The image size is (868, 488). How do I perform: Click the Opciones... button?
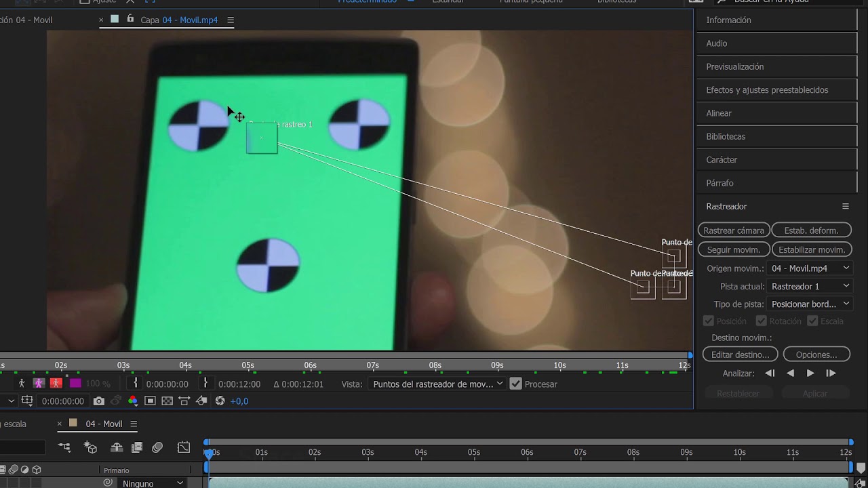[816, 354]
